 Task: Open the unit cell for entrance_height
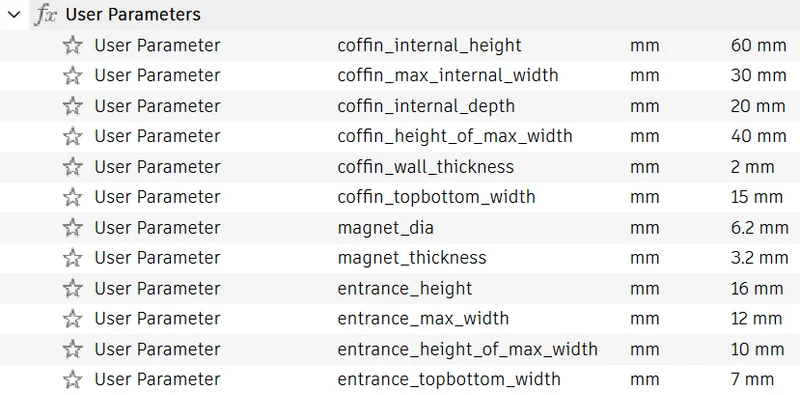(x=644, y=288)
